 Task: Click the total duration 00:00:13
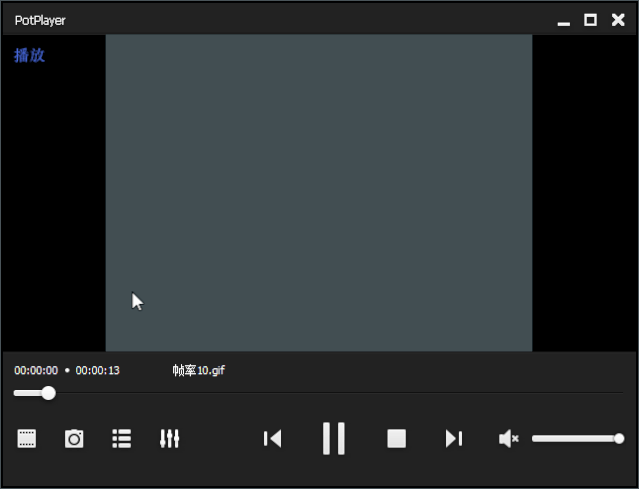[x=98, y=370]
